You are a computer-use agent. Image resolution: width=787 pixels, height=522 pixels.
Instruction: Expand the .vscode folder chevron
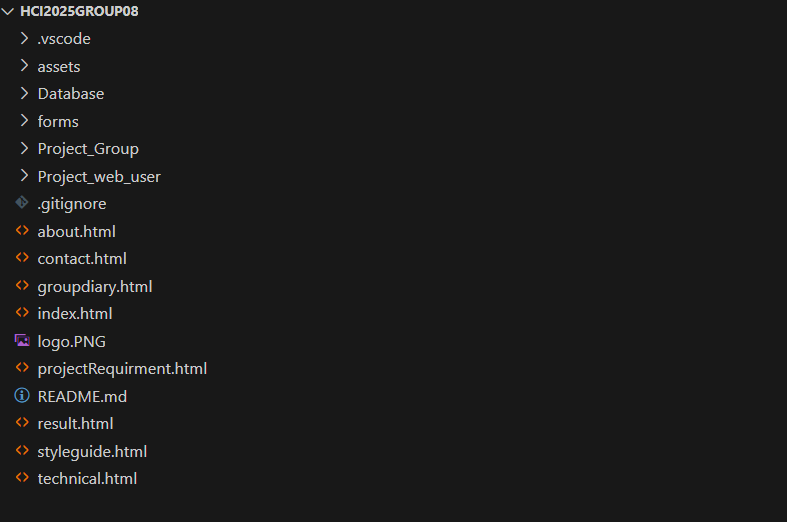pyautogui.click(x=25, y=39)
